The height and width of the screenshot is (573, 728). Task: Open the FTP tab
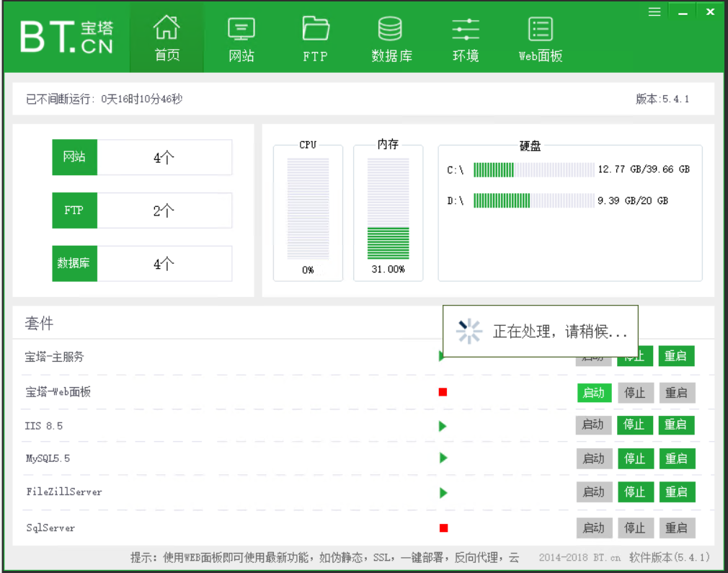pyautogui.click(x=315, y=39)
